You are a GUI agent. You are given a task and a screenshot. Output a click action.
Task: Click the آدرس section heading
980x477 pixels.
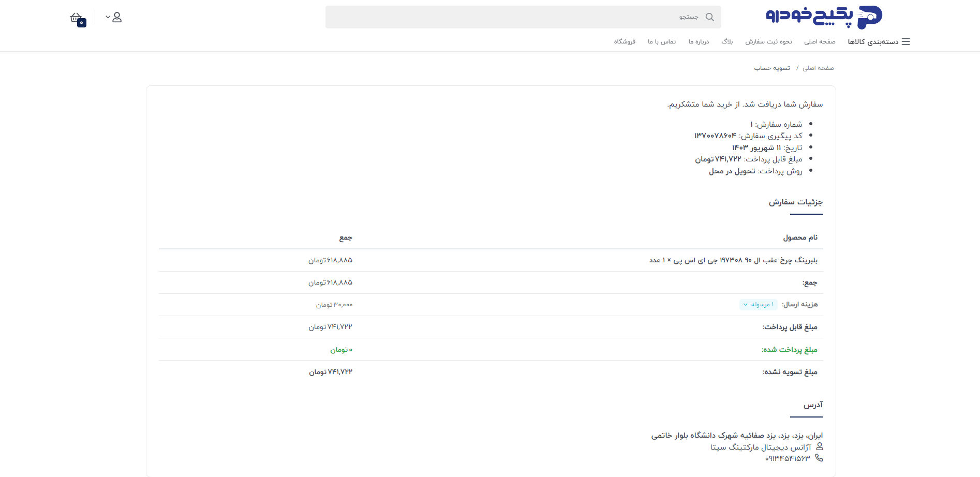pyautogui.click(x=813, y=405)
